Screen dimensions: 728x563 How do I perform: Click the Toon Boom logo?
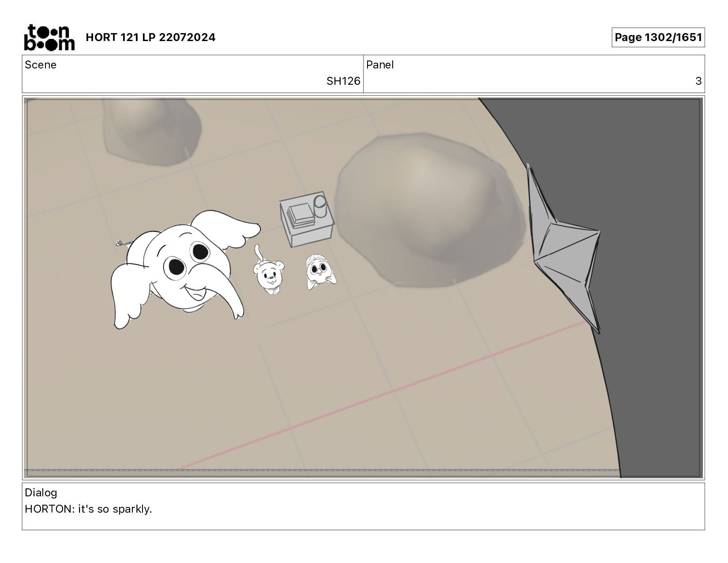(x=49, y=38)
